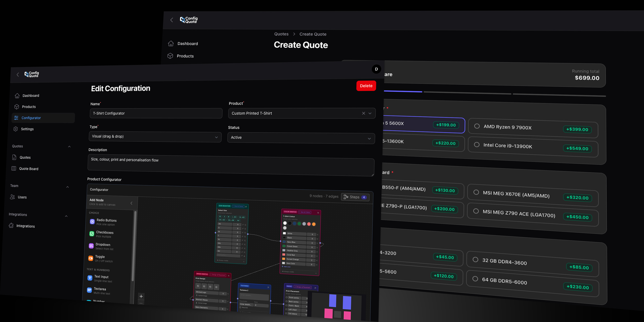Click the Size & Colour step tab on Size Selector

click(238, 206)
